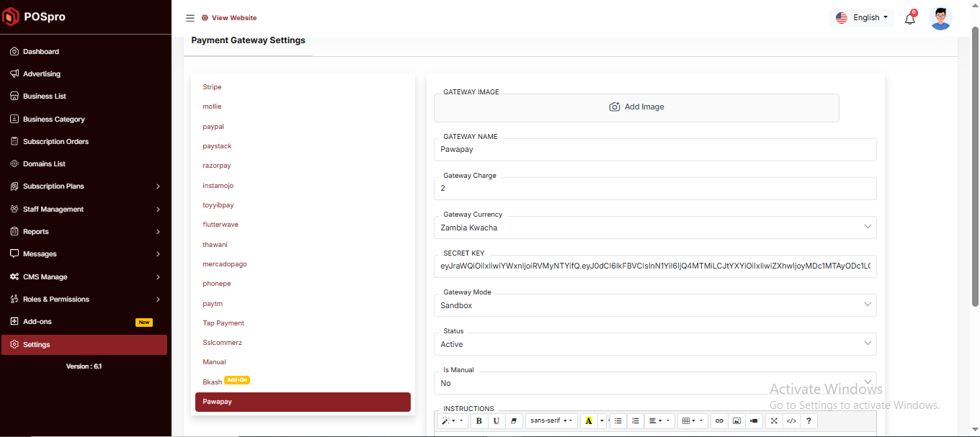This screenshot has width=980, height=437.
Task: Select the paypal gateway from the list
Action: (x=213, y=127)
